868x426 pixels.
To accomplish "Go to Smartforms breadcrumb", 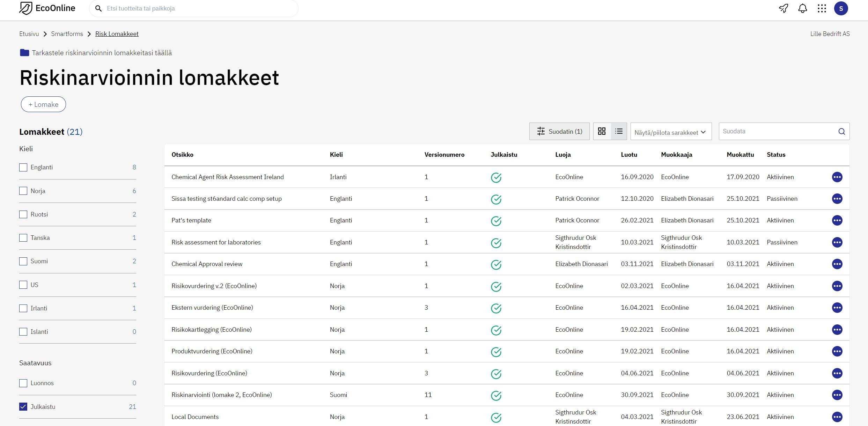I will (x=67, y=34).
